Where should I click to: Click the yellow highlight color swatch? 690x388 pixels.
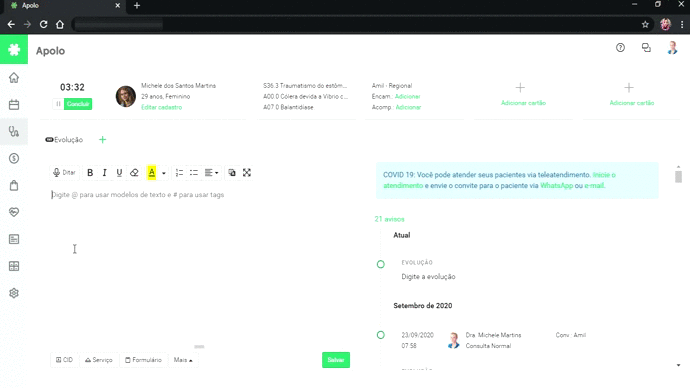tap(152, 173)
